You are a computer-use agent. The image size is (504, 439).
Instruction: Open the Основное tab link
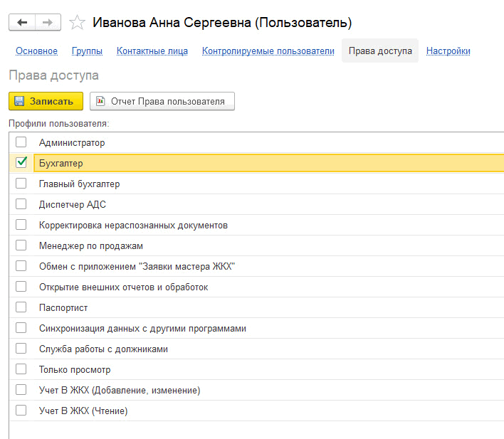coord(36,51)
